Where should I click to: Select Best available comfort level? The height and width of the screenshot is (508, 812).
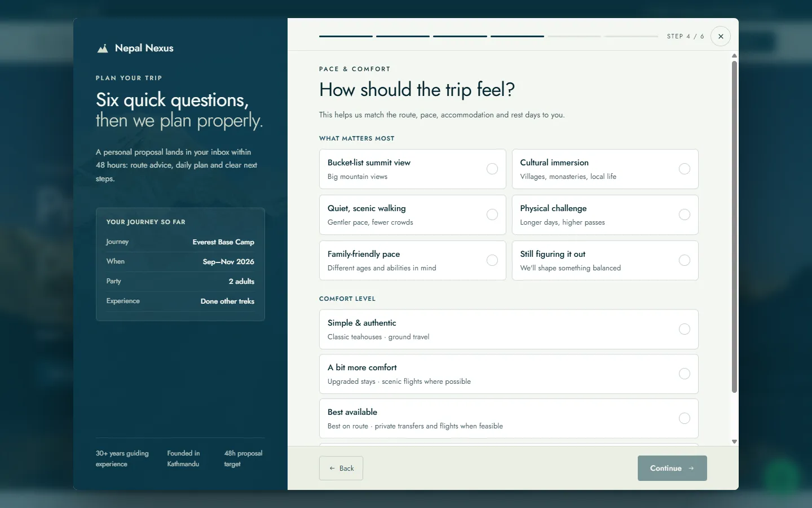(x=509, y=418)
